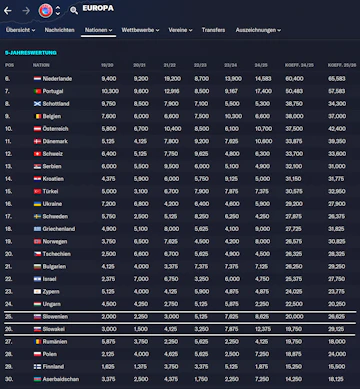
Task: Click the 5-JAHRESWERTUNG section heading
Action: click(x=31, y=53)
